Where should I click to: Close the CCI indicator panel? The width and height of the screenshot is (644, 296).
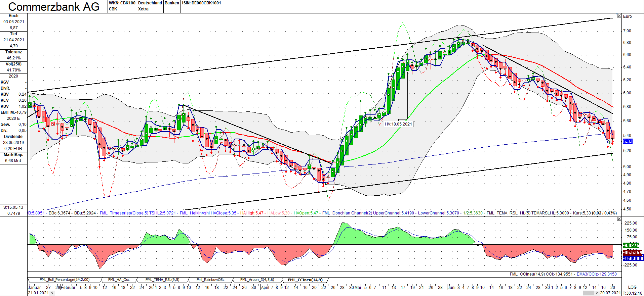pyautogui.click(x=619, y=219)
